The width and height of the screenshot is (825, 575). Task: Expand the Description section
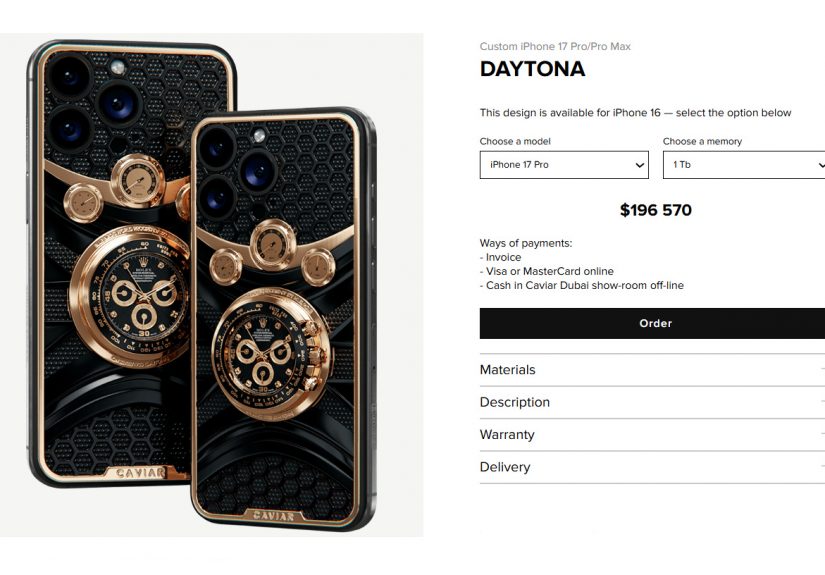[652, 402]
